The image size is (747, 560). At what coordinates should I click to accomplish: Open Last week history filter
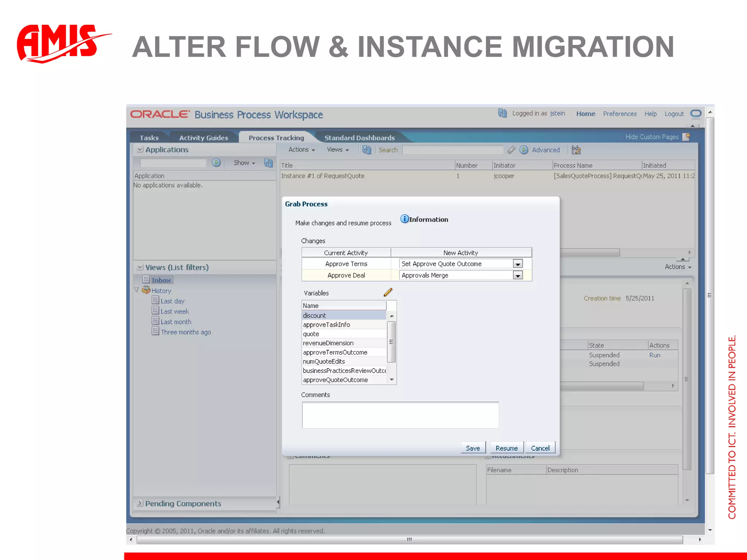pos(175,311)
